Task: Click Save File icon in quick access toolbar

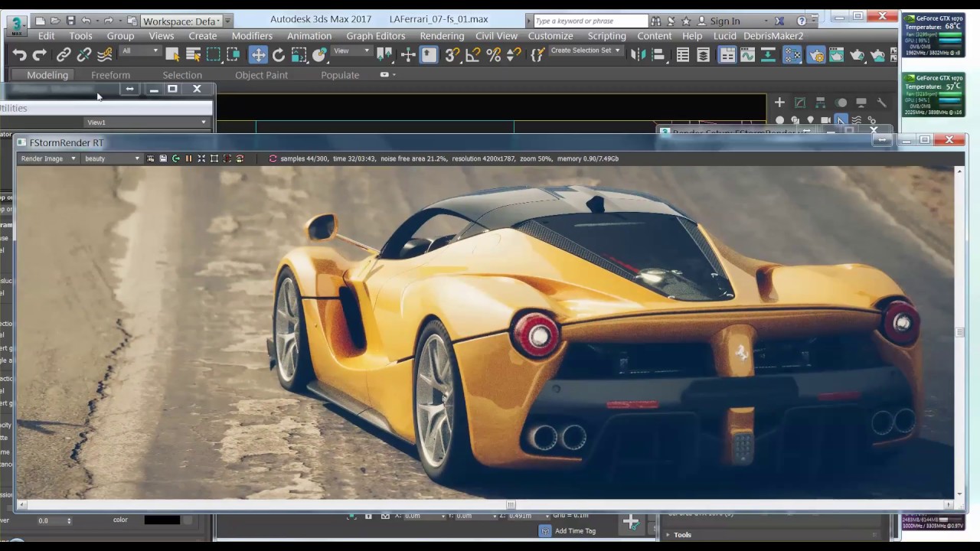Action: [70, 21]
